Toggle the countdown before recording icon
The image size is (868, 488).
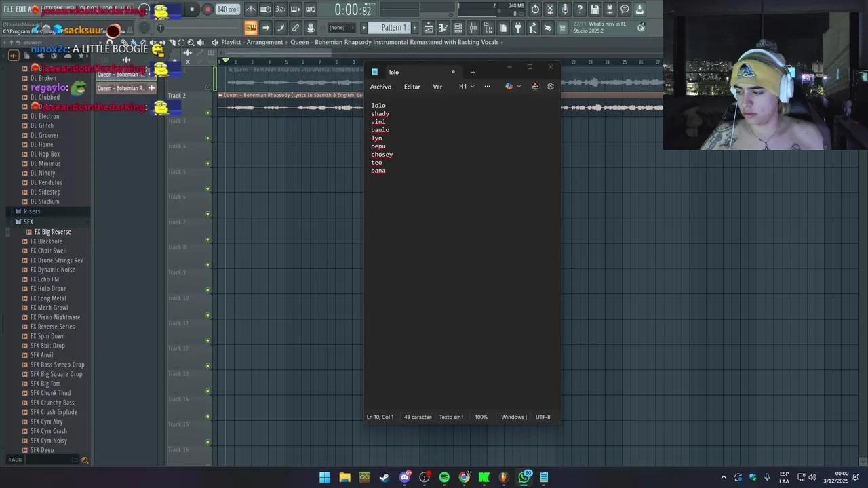tap(281, 9)
